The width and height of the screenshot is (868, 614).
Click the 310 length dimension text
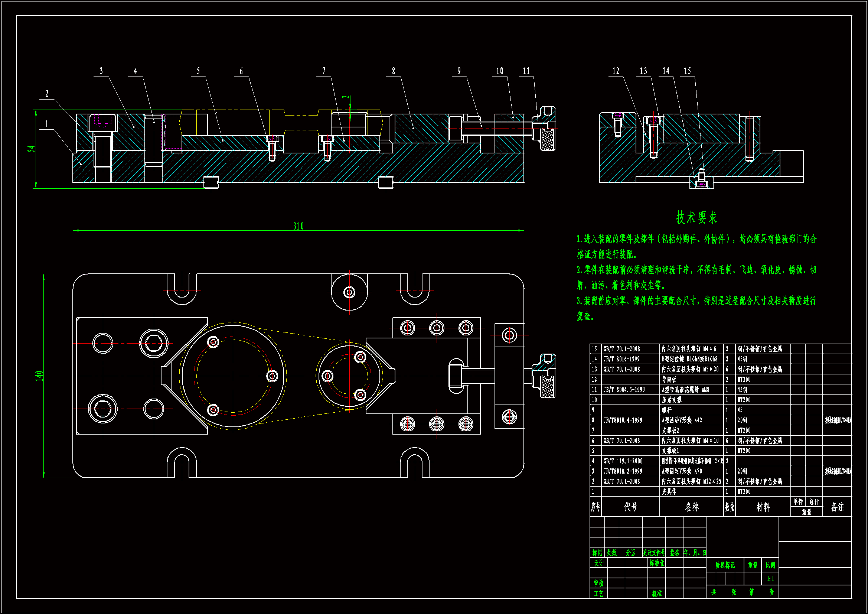(x=298, y=226)
